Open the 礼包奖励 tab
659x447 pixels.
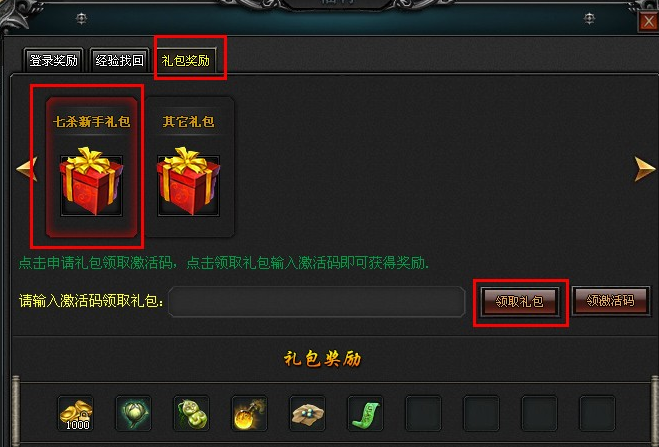[186, 60]
